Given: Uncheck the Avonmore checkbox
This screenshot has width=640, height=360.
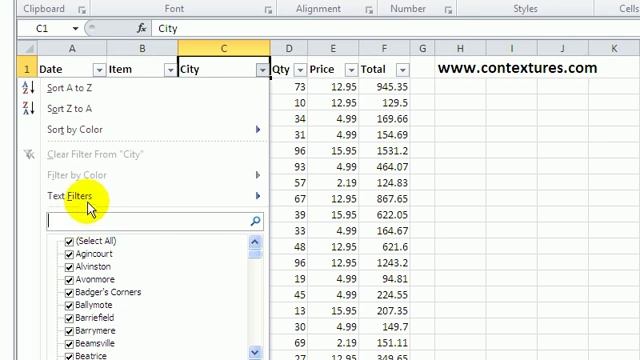Looking at the screenshot, I should coord(69,280).
